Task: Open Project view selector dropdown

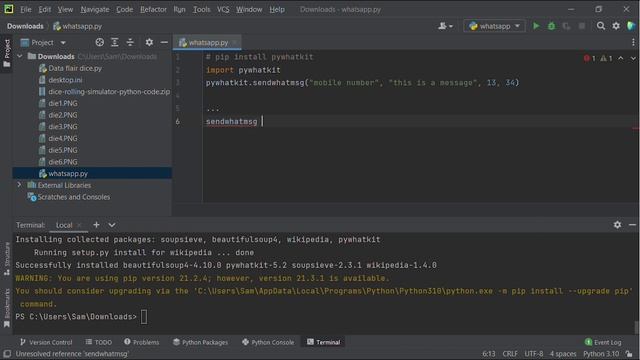Action: click(x=43, y=42)
